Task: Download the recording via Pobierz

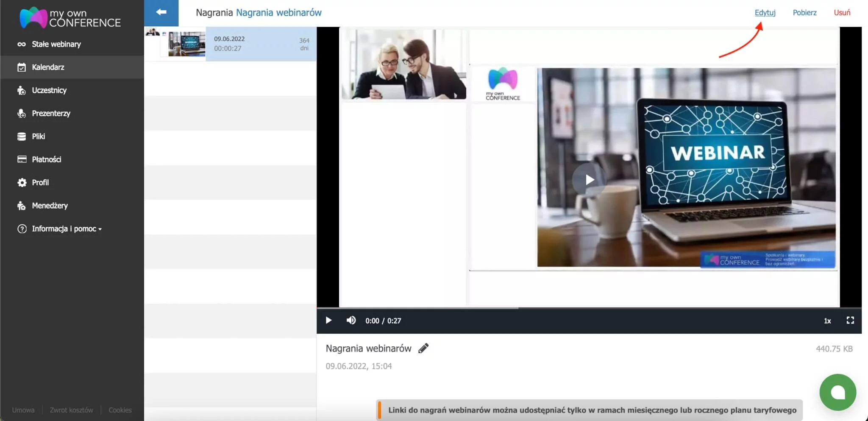Action: (x=804, y=12)
